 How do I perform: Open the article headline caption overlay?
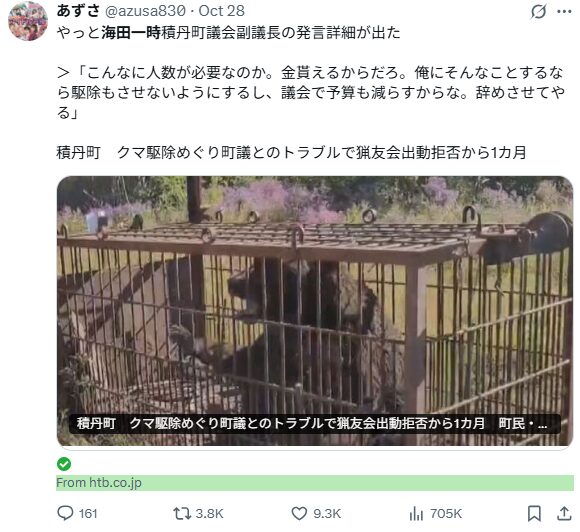click(x=314, y=424)
